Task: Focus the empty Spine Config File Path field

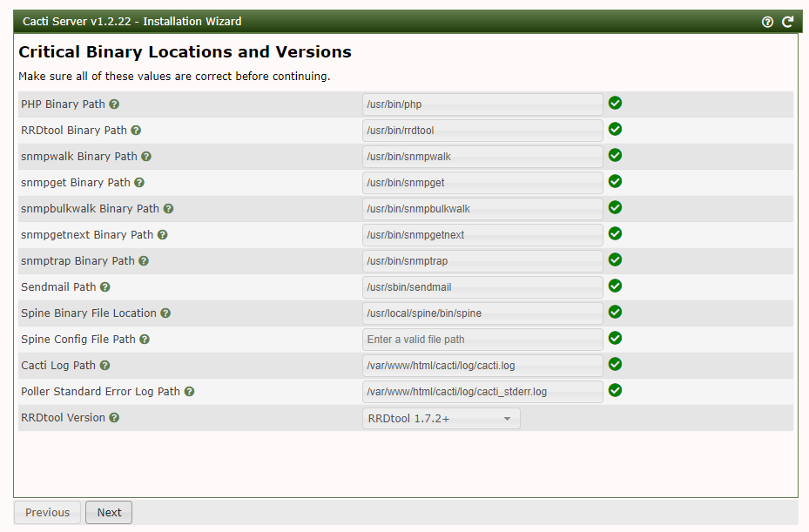Action: click(482, 340)
